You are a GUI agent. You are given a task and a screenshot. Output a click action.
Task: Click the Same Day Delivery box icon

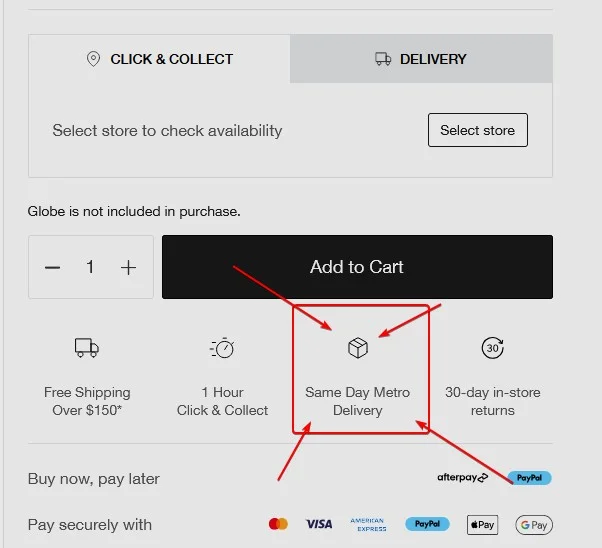(x=357, y=348)
